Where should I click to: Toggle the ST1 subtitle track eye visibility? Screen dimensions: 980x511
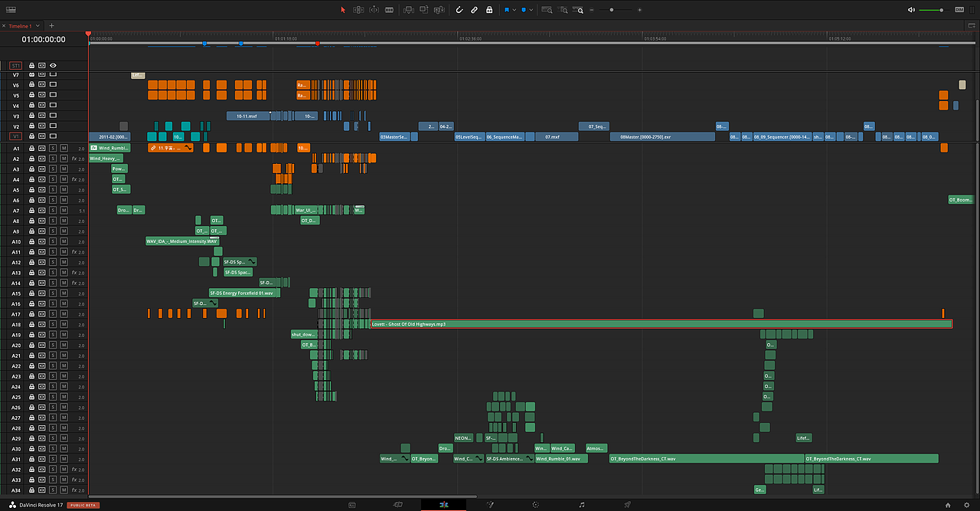[53, 66]
